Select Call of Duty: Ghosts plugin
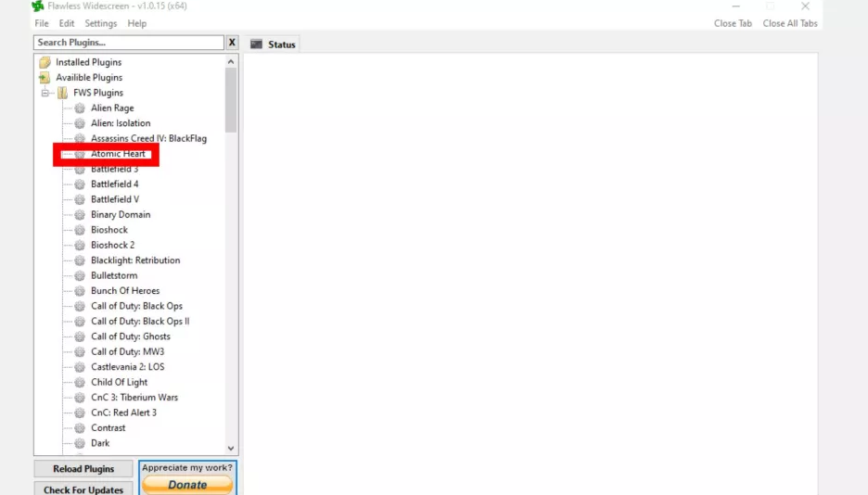 pyautogui.click(x=131, y=336)
